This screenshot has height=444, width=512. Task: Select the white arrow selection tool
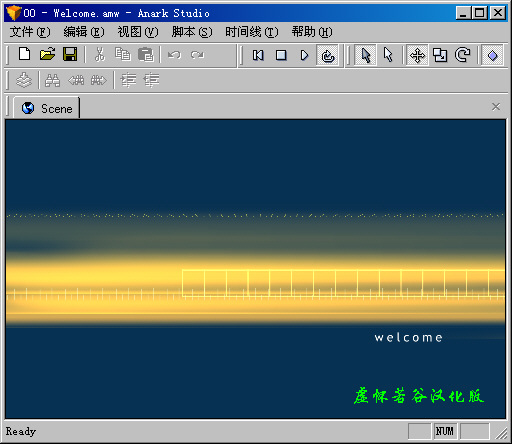pyautogui.click(x=388, y=55)
